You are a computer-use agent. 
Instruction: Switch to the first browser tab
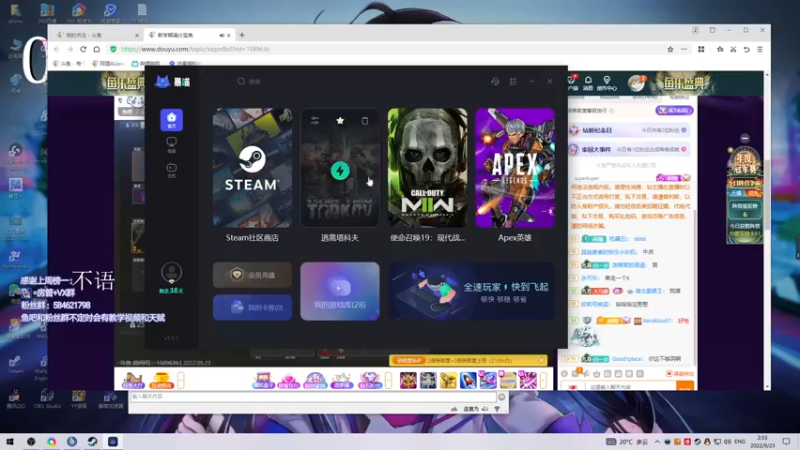[97, 35]
